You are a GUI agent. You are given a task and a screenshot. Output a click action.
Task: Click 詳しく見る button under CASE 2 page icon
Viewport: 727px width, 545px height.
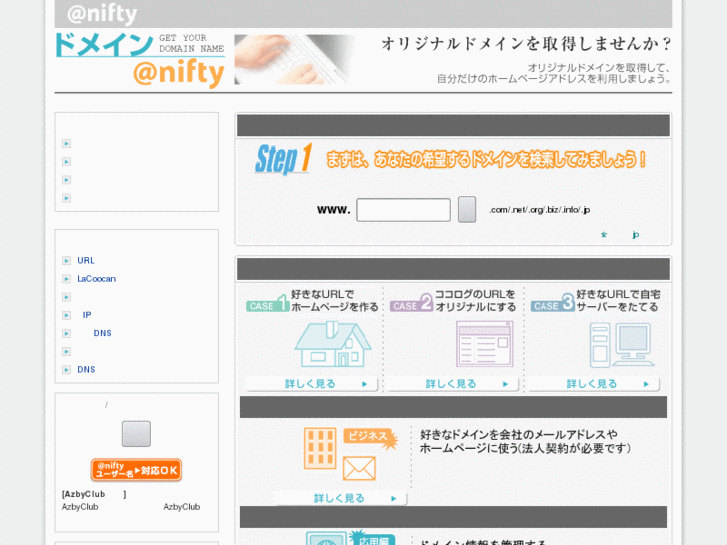[452, 384]
